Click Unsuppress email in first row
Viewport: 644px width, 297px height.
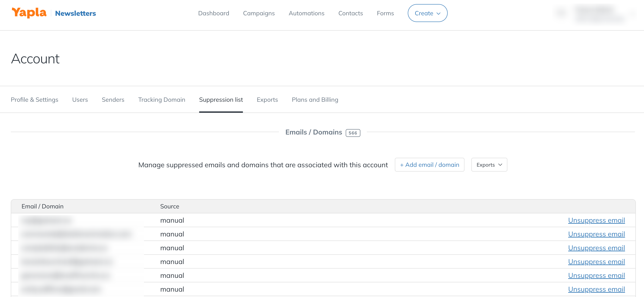pos(596,220)
